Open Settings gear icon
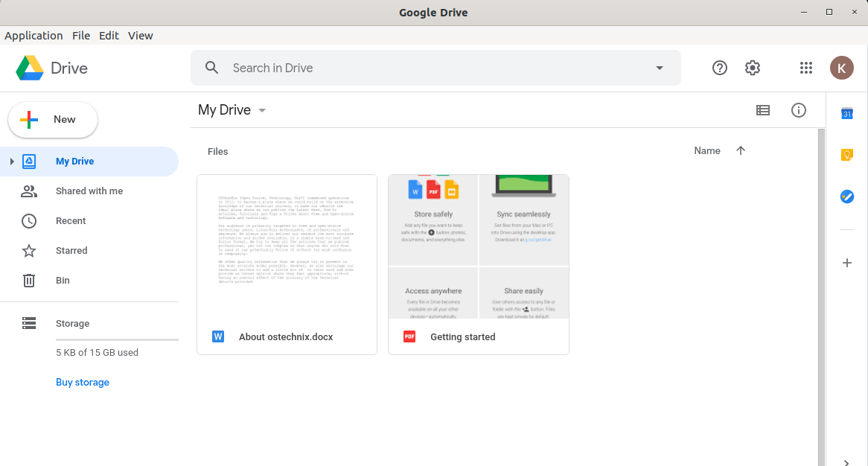The height and width of the screenshot is (466, 868). [x=753, y=68]
